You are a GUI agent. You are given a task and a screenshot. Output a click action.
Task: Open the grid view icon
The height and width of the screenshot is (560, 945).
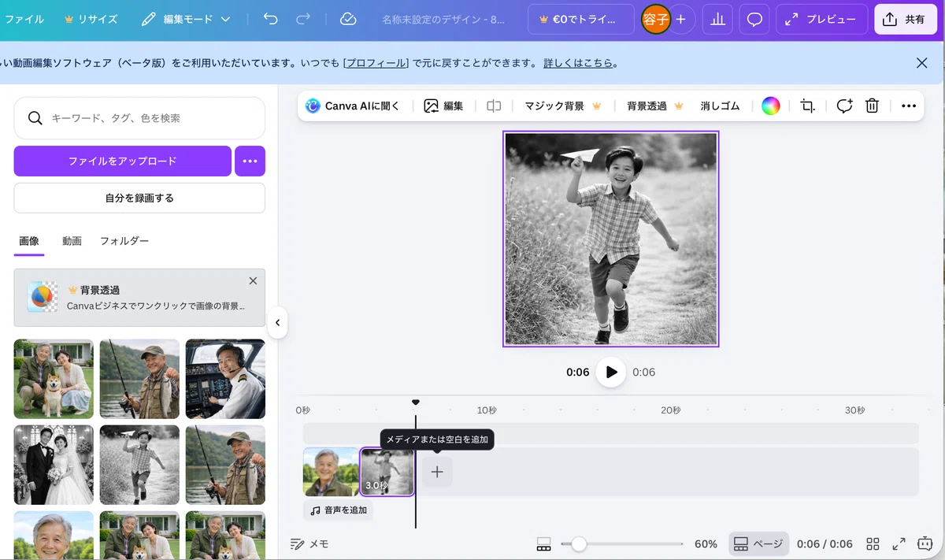coord(873,543)
